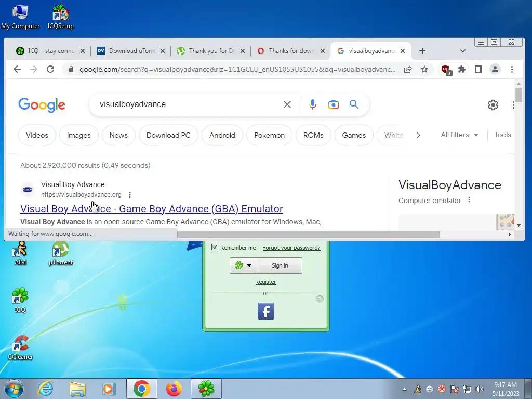
Task: Bookmark this page with the star icon
Action: [424, 69]
